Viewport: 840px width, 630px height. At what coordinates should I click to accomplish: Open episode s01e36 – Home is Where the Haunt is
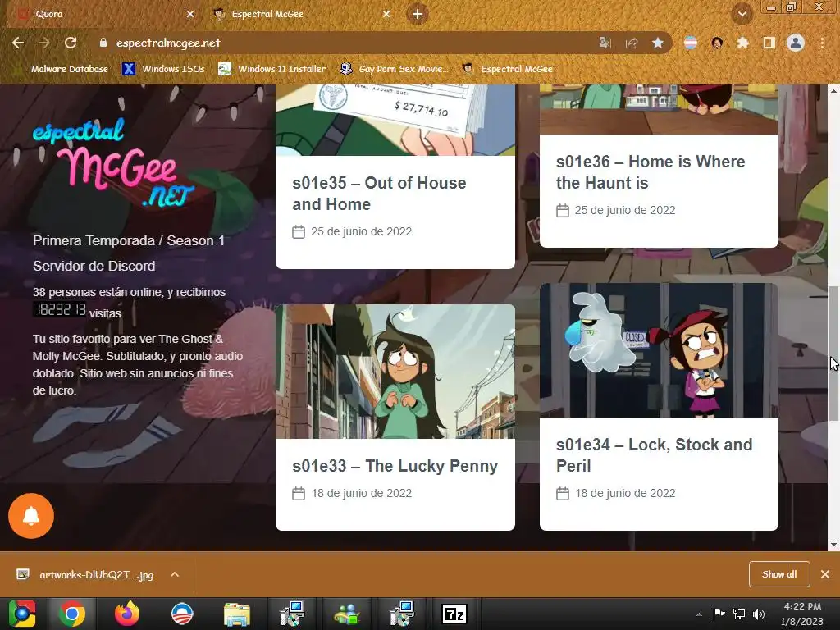(651, 172)
